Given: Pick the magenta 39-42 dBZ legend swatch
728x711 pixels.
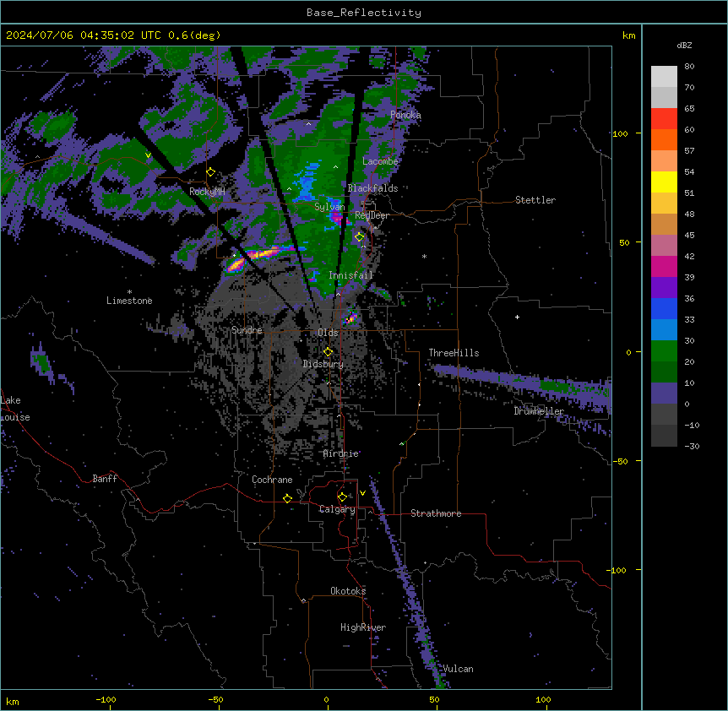Looking at the screenshot, I should [x=664, y=266].
